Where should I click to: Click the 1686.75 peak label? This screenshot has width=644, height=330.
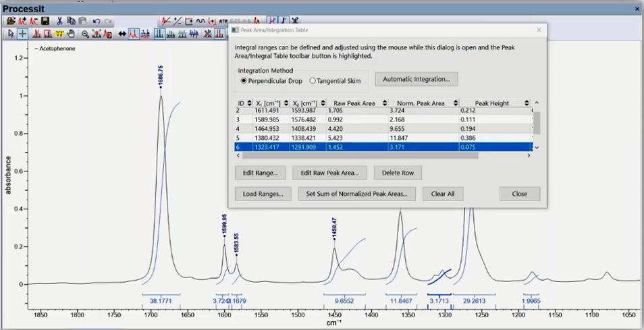click(x=161, y=76)
